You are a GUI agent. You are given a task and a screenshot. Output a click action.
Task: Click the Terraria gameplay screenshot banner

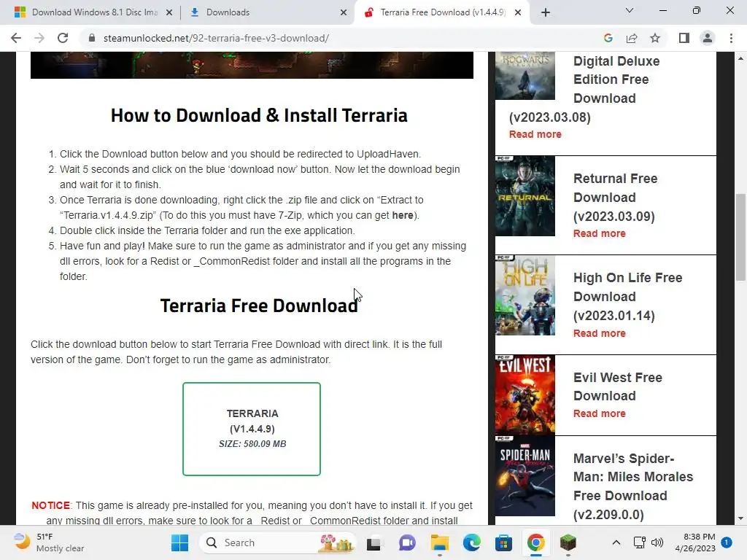pyautogui.click(x=252, y=65)
